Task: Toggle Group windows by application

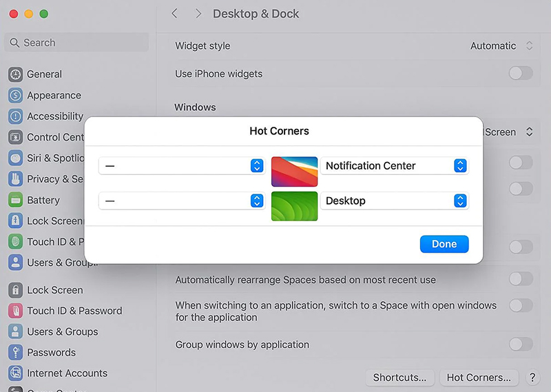Action: point(521,344)
